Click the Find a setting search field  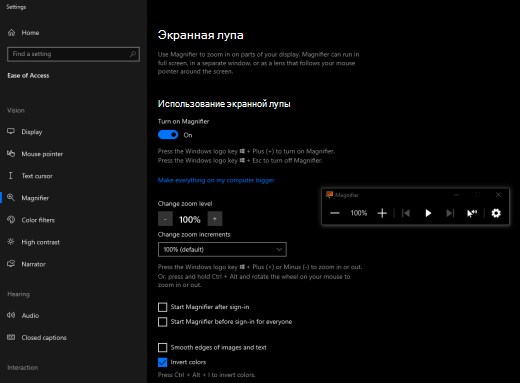[73, 54]
